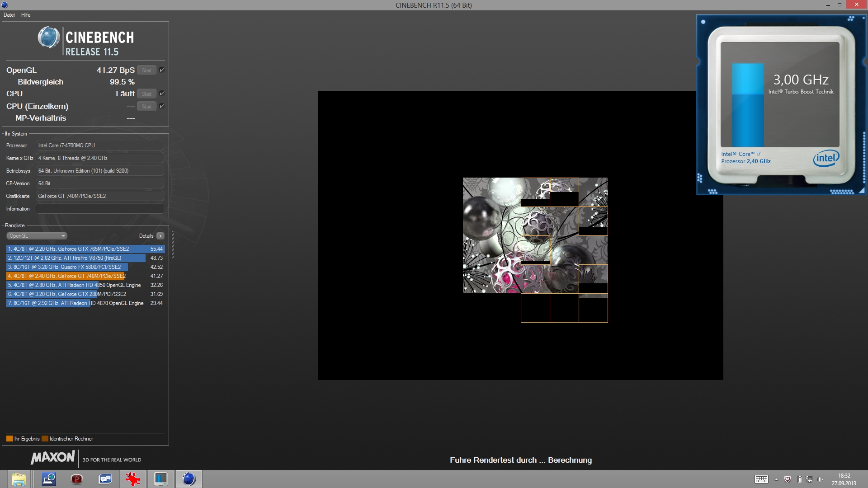
Task: Click the network tray icon
Action: click(x=809, y=479)
